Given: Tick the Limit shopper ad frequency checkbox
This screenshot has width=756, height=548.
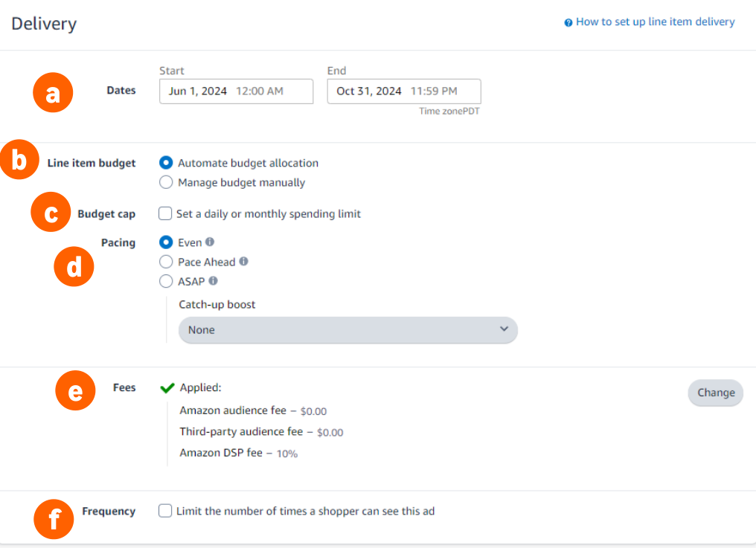Looking at the screenshot, I should coord(165,511).
